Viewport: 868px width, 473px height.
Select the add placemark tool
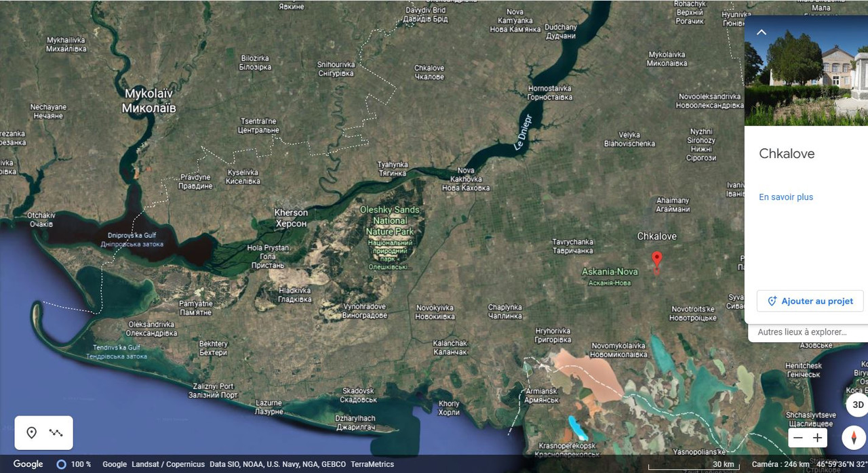point(31,433)
